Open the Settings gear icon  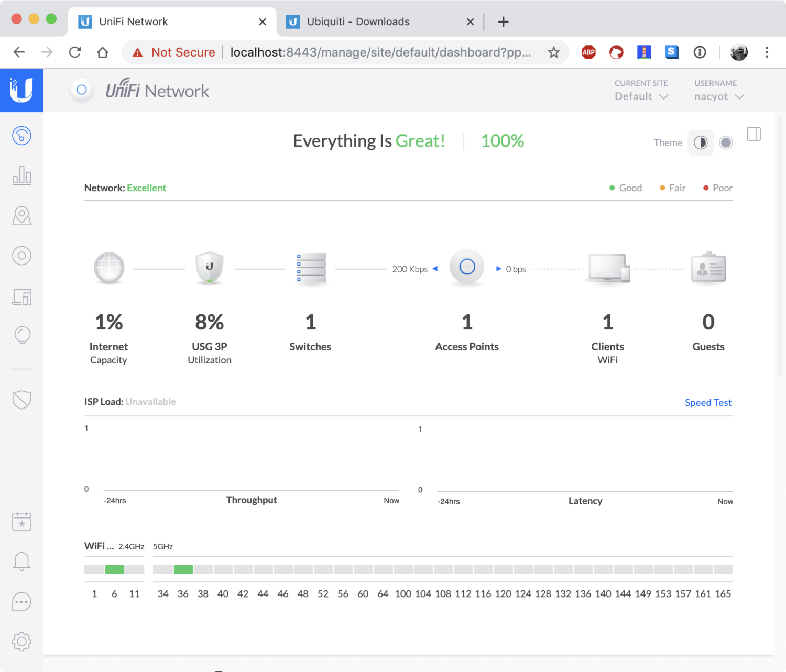click(x=21, y=641)
